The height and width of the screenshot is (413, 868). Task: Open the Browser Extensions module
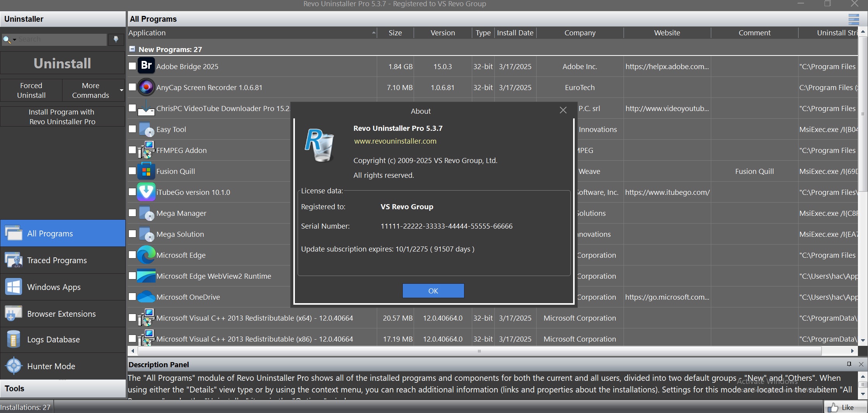pos(63,314)
